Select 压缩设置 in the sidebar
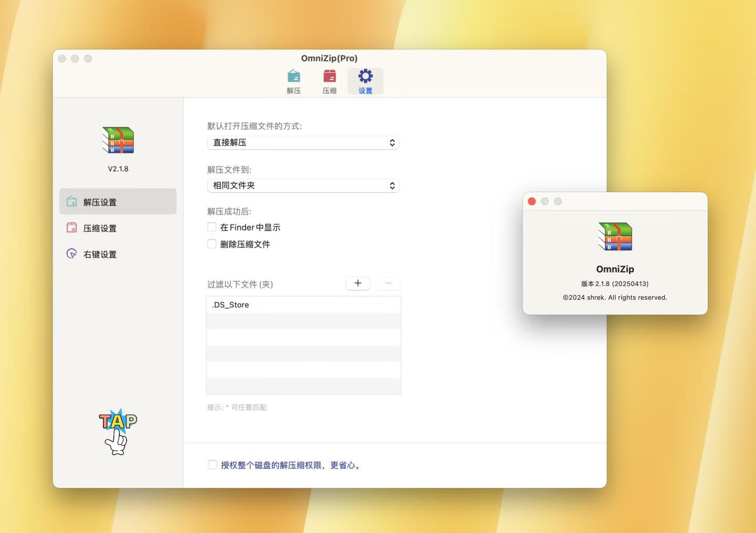Viewport: 756px width, 533px height. (x=118, y=228)
